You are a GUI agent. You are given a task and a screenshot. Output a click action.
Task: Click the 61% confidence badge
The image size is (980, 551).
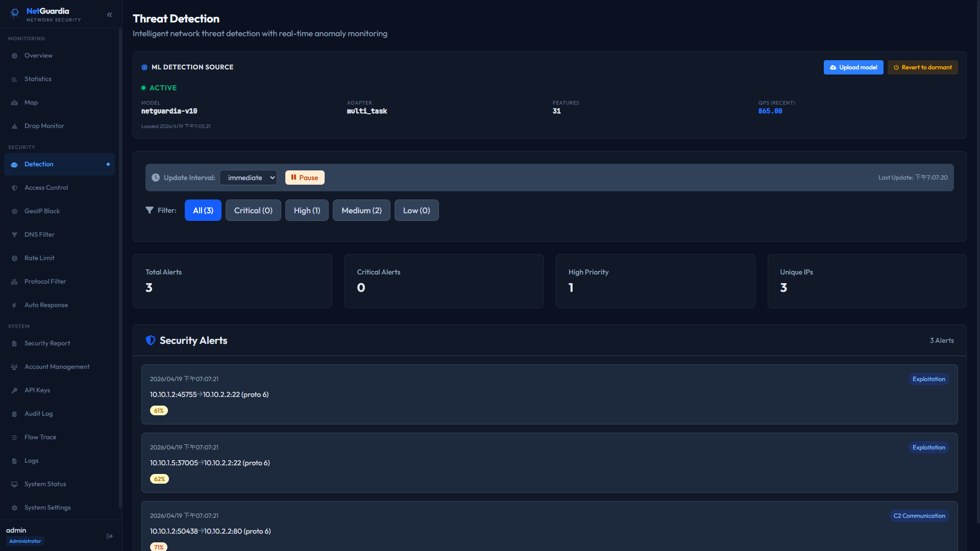pos(159,411)
